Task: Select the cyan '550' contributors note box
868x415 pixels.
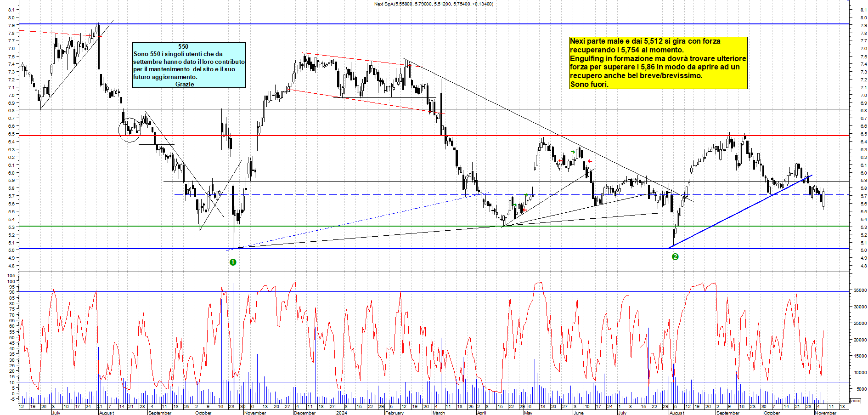Action: (x=189, y=65)
